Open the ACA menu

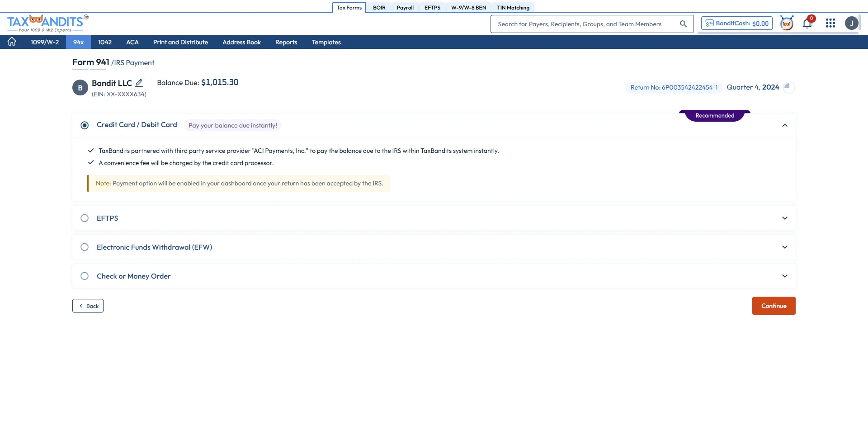[132, 42]
